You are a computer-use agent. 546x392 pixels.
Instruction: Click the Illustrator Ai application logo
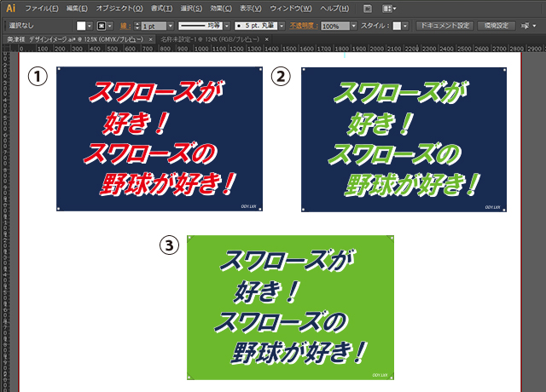[11, 8]
